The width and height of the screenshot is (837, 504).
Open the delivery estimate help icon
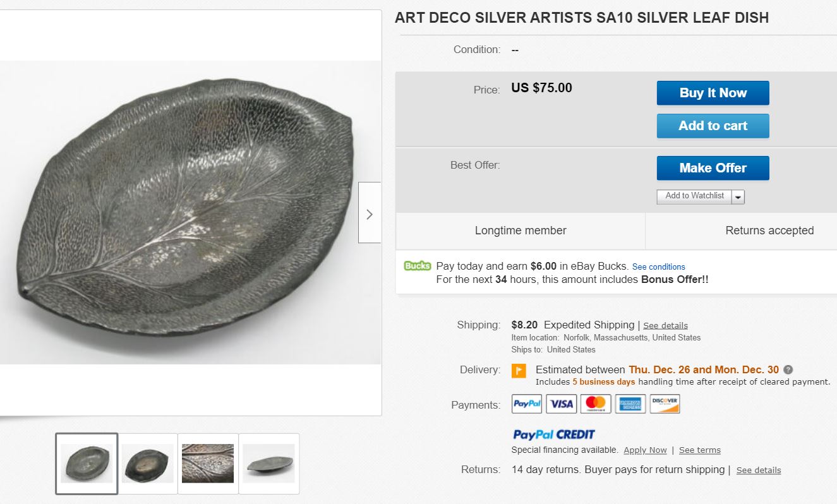click(x=789, y=369)
